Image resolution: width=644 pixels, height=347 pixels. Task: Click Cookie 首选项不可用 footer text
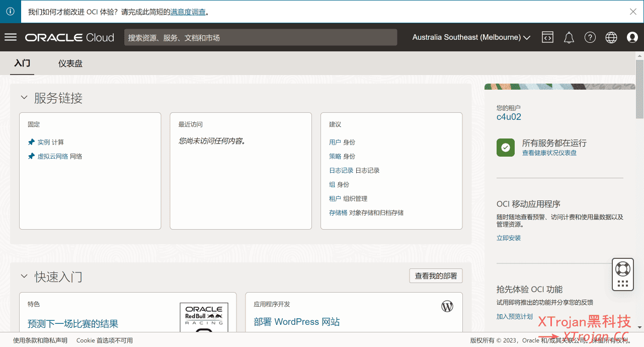105,340
